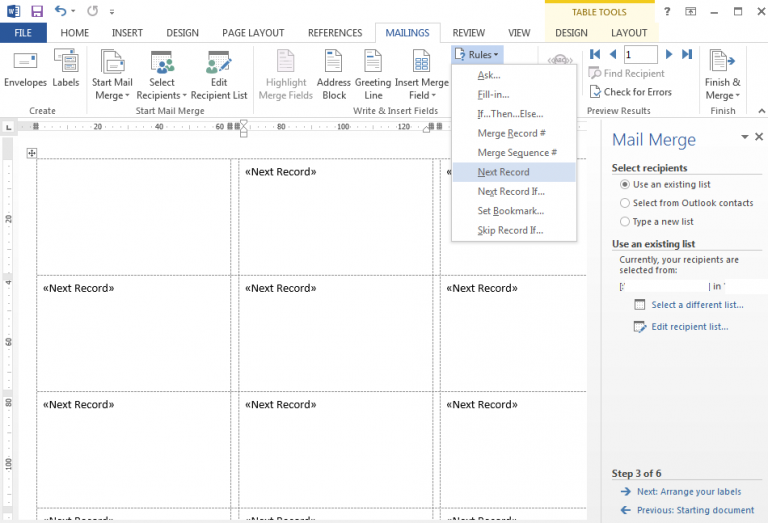Select 'Use an existing list' option
Screen dimensions: 768x523
coord(625,185)
